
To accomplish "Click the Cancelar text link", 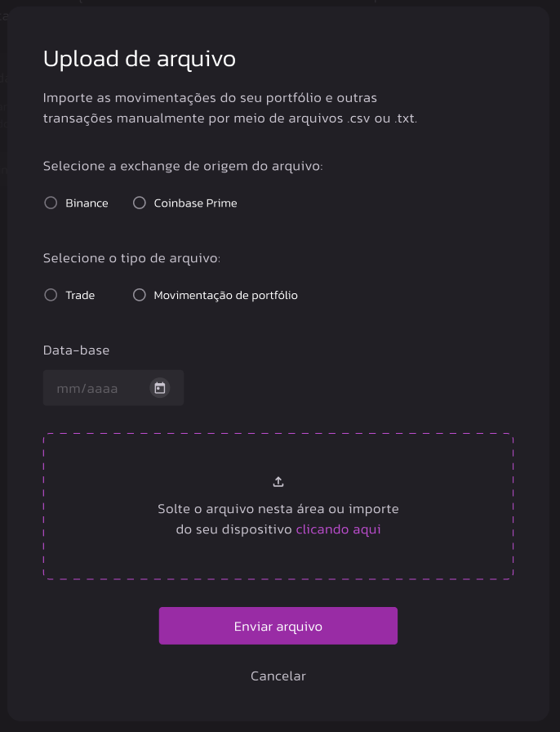I will pyautogui.click(x=278, y=676).
